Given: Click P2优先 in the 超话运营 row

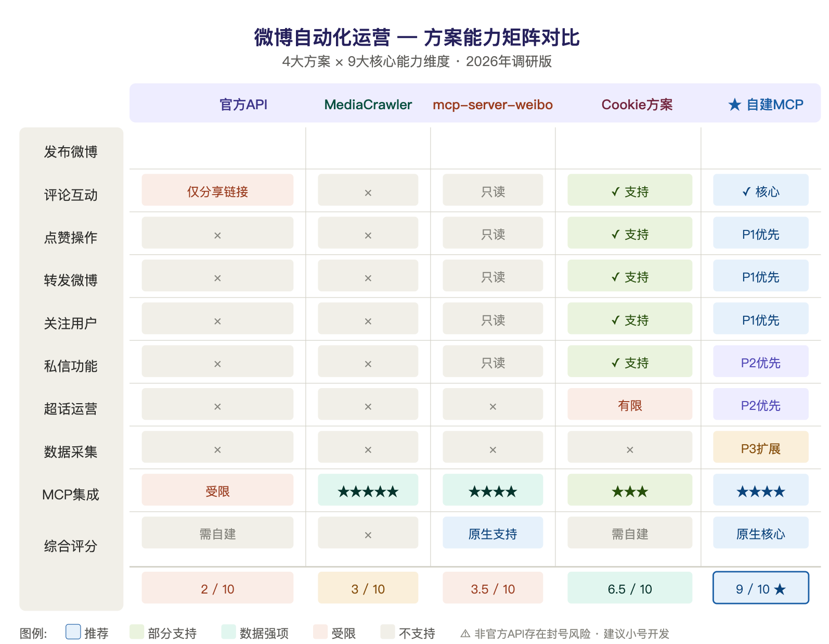Looking at the screenshot, I should [x=761, y=404].
